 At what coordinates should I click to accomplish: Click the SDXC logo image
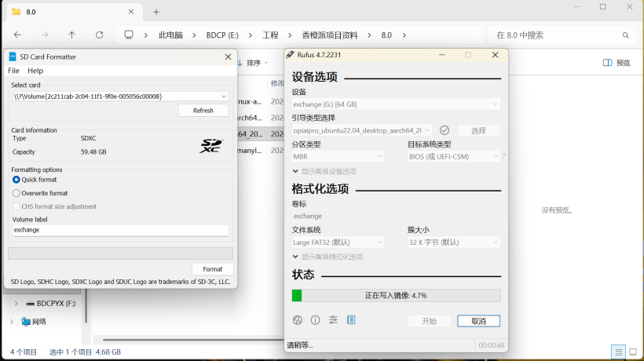coord(211,146)
